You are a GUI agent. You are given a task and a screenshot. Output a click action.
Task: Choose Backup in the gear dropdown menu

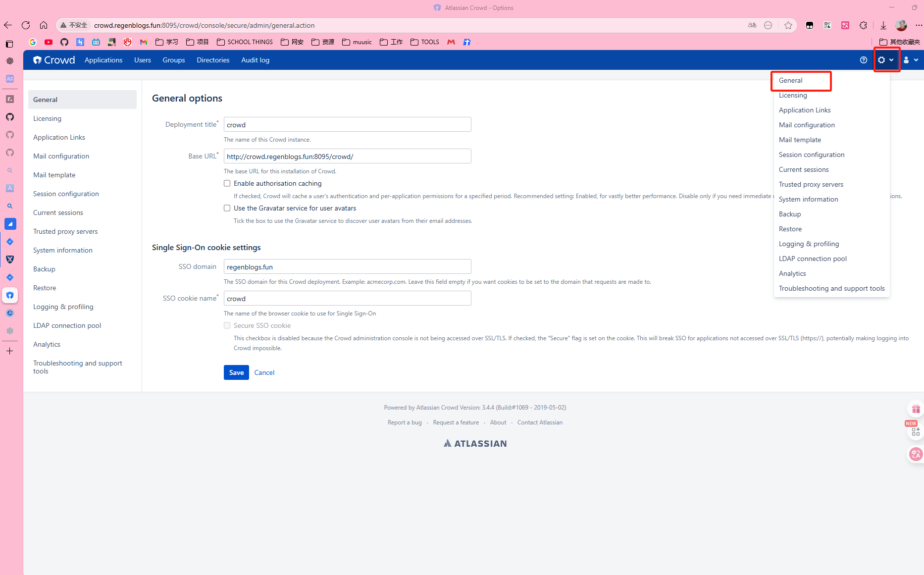click(790, 214)
